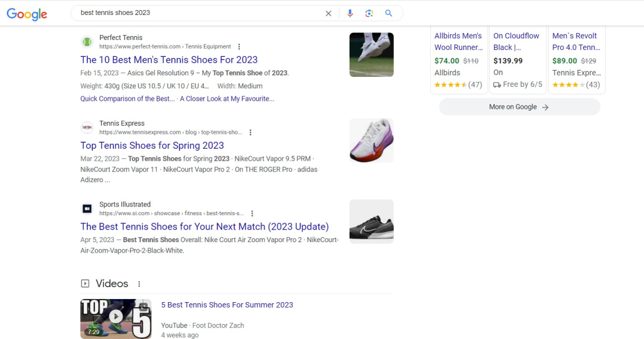Click the Free by 6/5 delivery label
The image size is (644, 339).
click(518, 84)
